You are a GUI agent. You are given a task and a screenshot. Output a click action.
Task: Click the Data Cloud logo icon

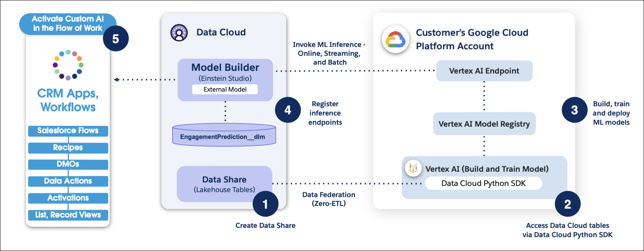(179, 32)
